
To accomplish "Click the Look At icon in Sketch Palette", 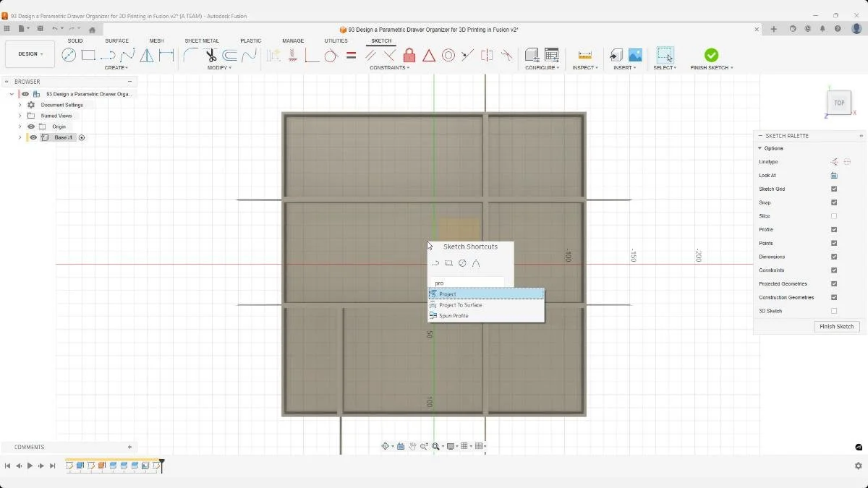I will point(833,175).
